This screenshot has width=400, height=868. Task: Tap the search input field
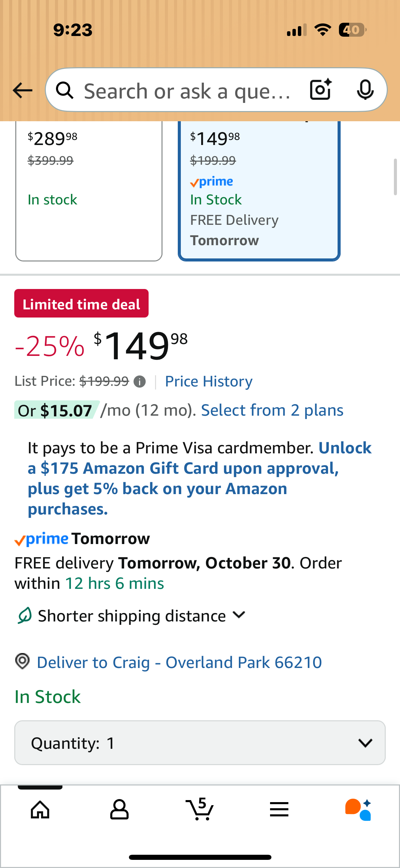tap(187, 91)
